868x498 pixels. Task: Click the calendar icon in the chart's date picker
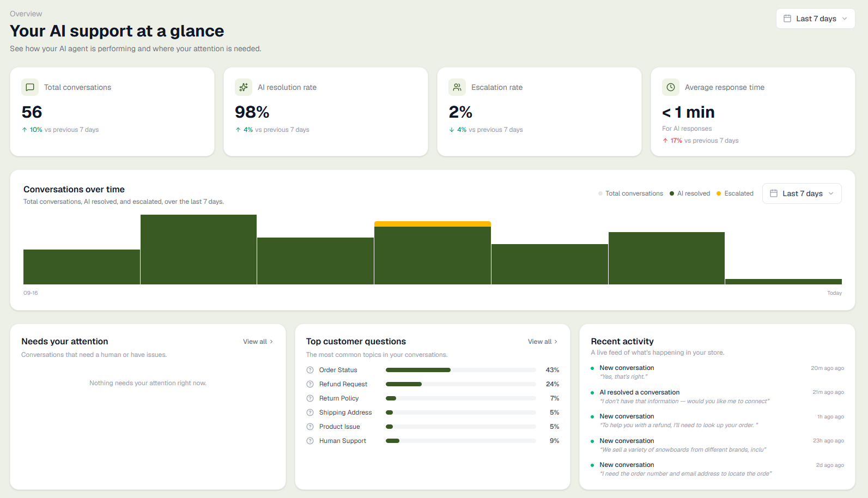[x=774, y=193]
